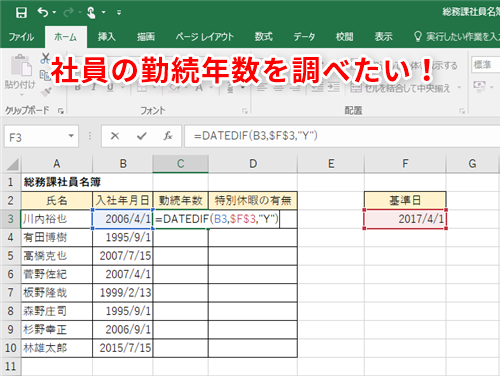Click cell containing 2017/4/1

click(x=405, y=219)
